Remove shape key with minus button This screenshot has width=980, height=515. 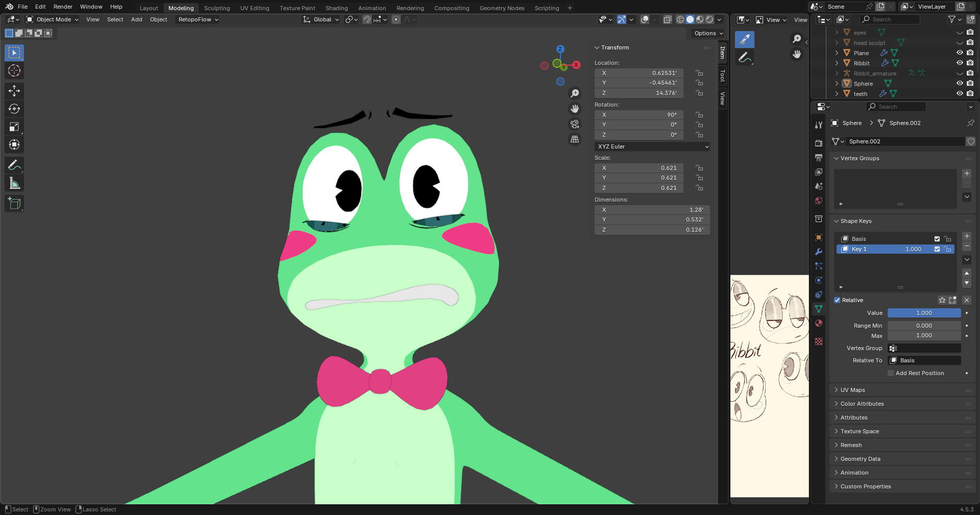pyautogui.click(x=967, y=247)
